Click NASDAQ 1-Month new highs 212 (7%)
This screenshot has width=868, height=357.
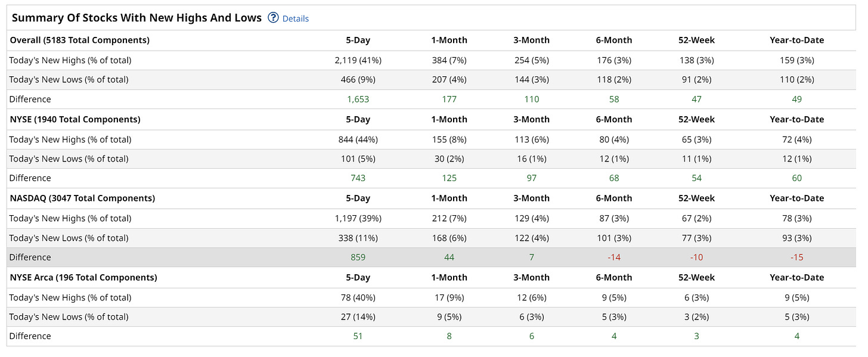(x=449, y=219)
